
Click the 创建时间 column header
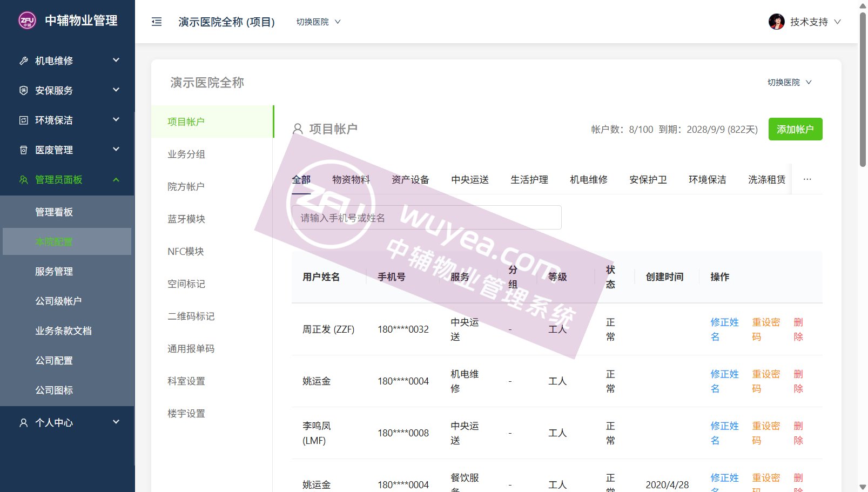(x=664, y=277)
